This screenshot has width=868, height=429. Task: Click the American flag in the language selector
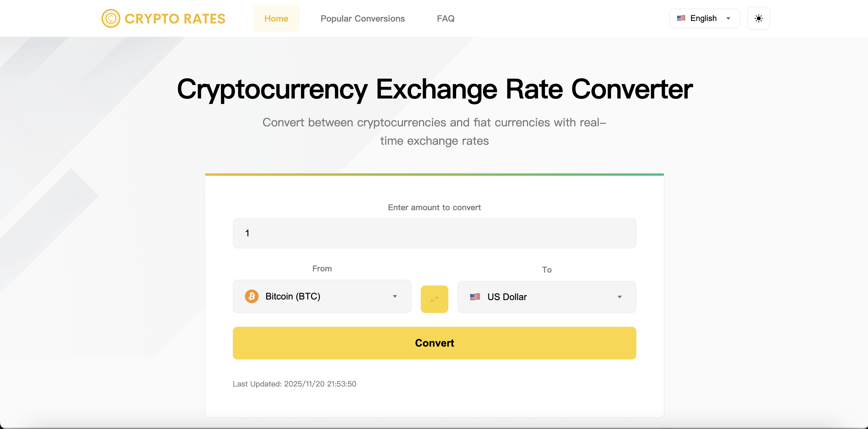coord(681,18)
